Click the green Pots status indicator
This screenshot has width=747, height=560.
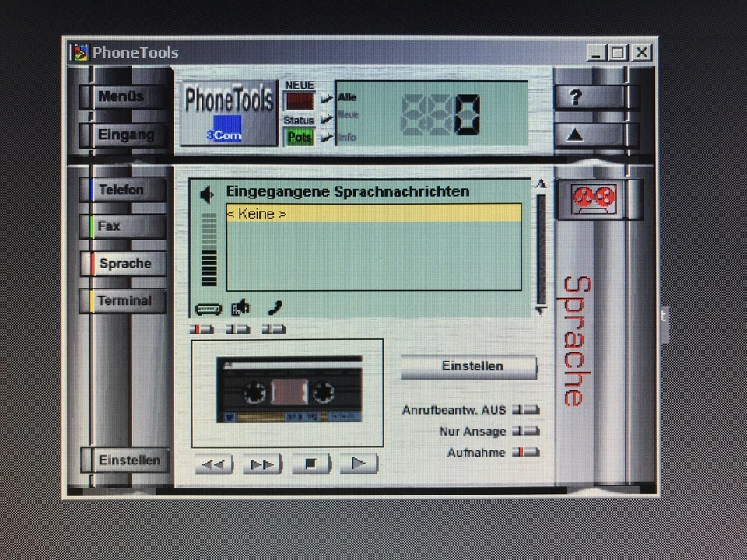click(x=299, y=138)
